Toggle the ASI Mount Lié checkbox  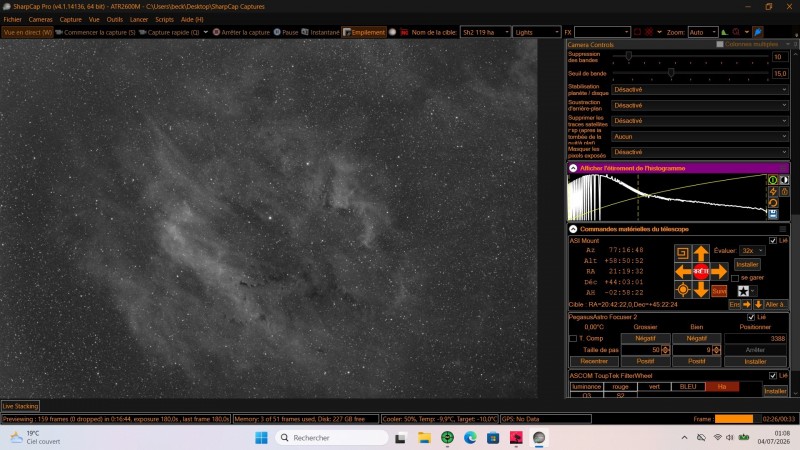point(772,240)
